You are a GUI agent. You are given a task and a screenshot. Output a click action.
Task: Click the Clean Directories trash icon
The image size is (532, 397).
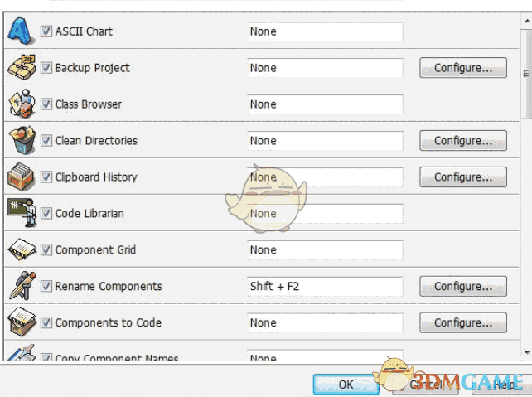20,141
